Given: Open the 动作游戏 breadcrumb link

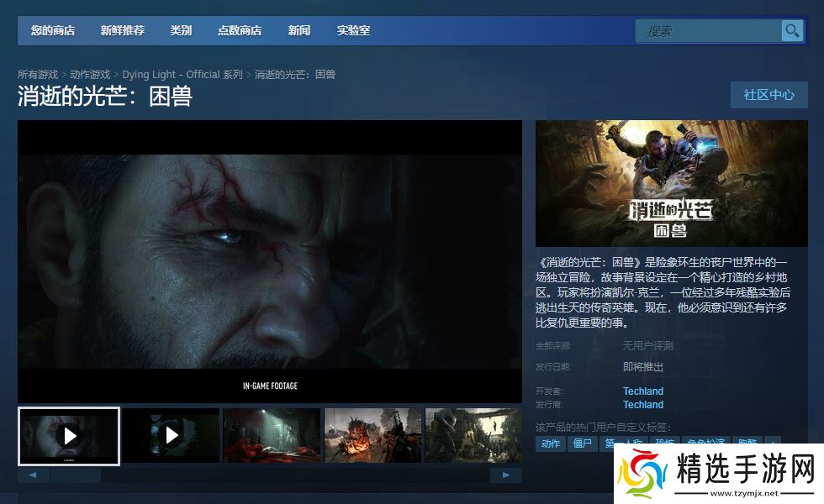Looking at the screenshot, I should 90,75.
